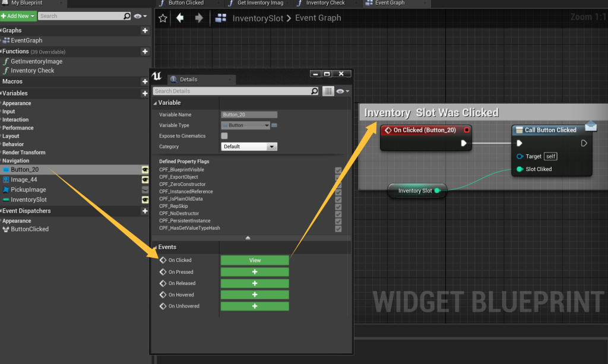Toggle visibility eye for Image_44 variable

tap(145, 179)
